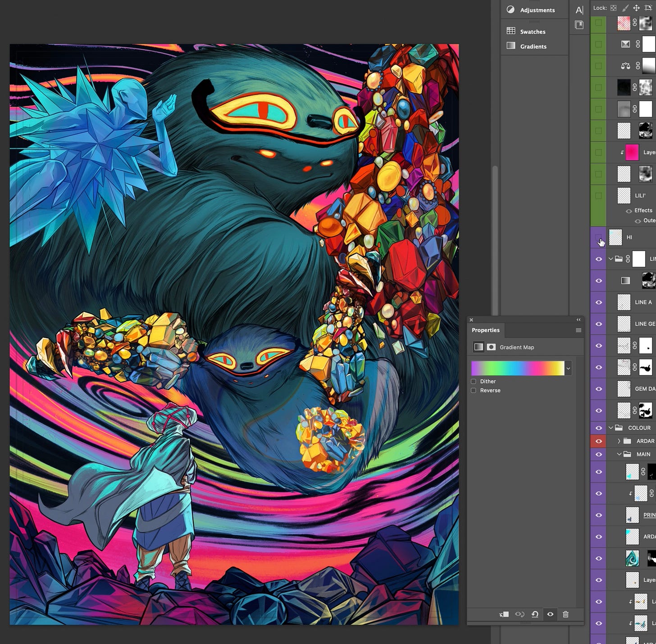656x644 pixels.
Task: Show the LILI' layer
Action: pyautogui.click(x=598, y=195)
